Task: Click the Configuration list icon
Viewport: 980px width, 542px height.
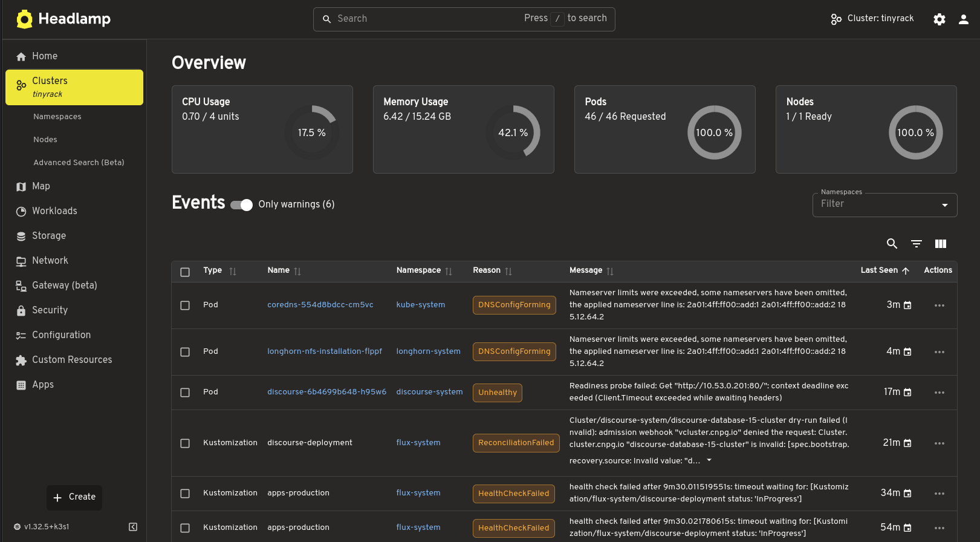Action: tap(21, 336)
